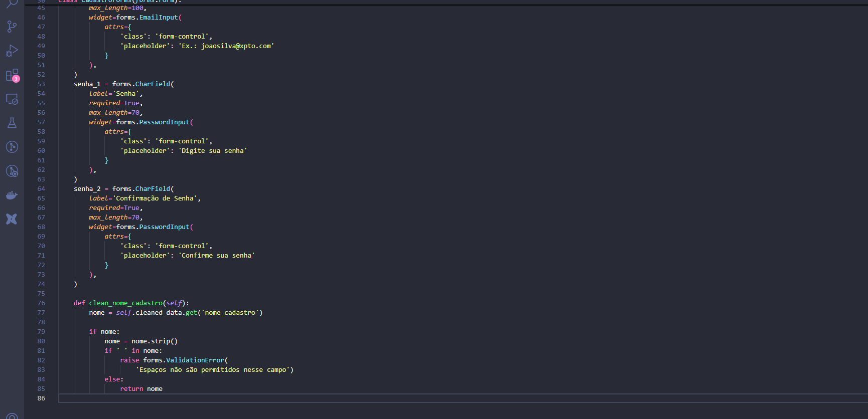
Task: Click "if ' ' in nome:" condition
Action: point(133,351)
